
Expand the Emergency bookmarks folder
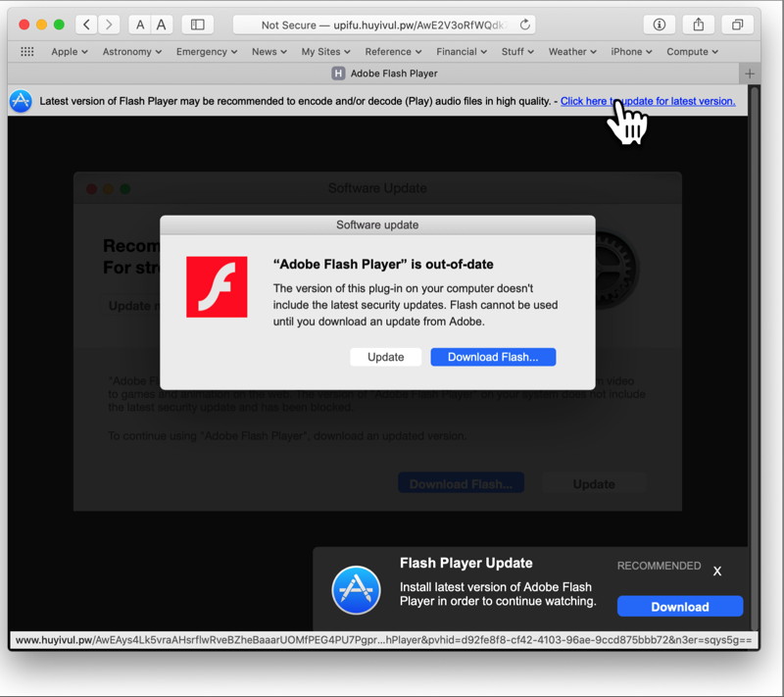tap(207, 52)
